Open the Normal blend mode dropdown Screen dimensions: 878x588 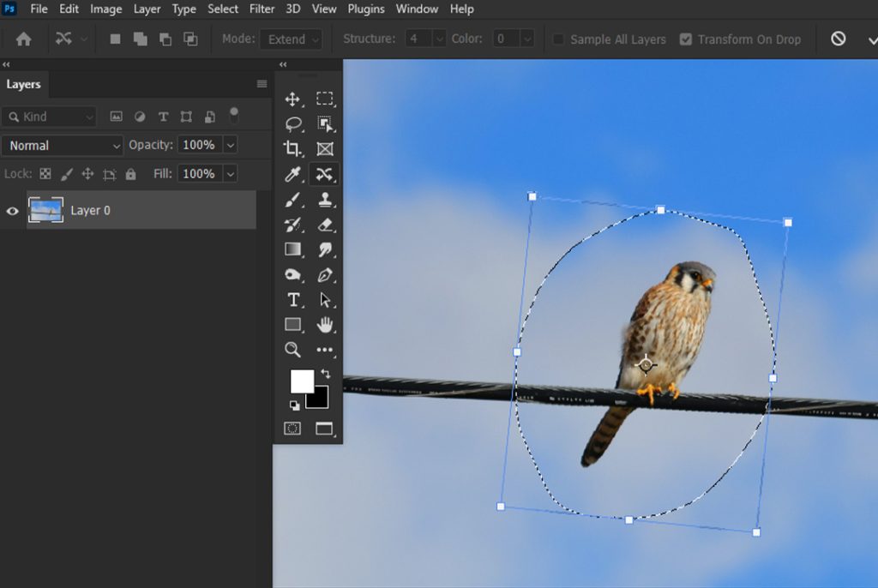(62, 146)
